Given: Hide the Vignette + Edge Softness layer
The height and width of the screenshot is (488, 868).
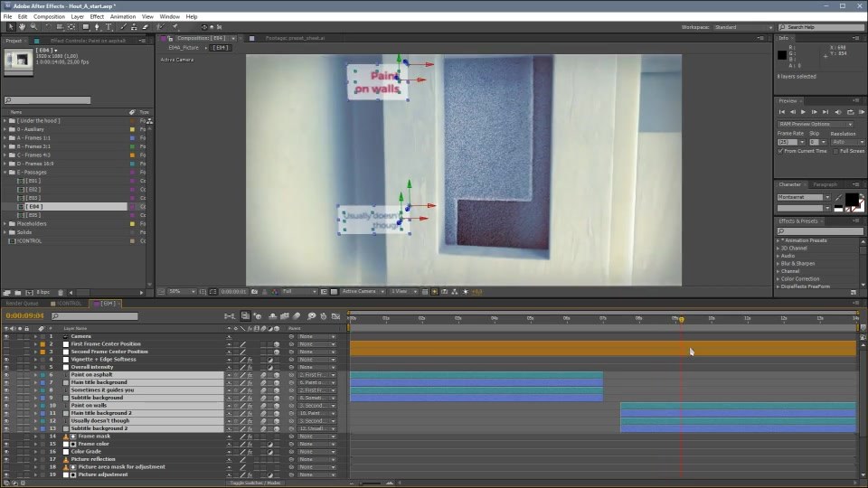Looking at the screenshot, I should click(x=6, y=359).
